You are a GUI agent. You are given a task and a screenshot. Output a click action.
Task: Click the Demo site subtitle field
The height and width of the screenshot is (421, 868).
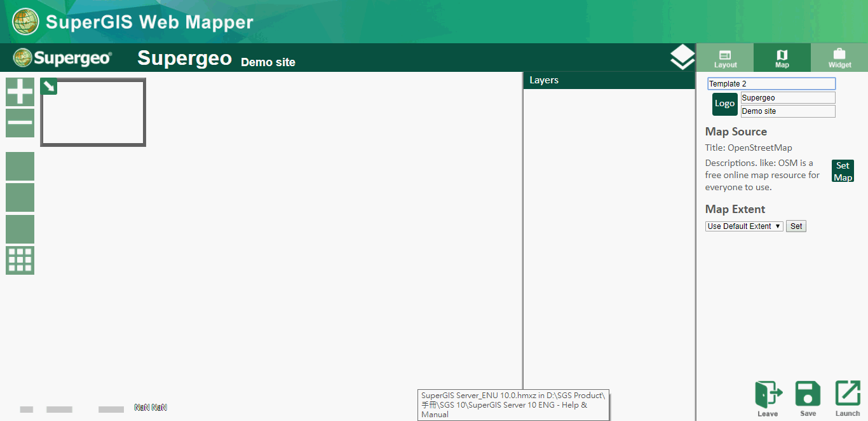[788, 111]
